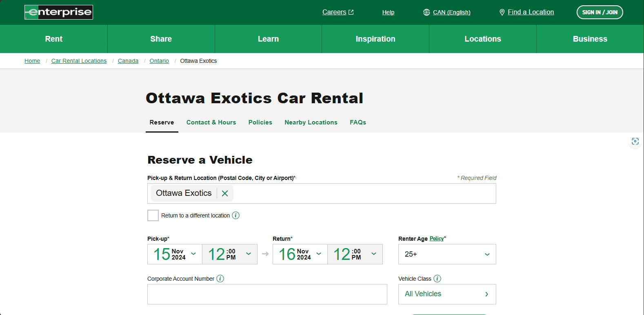Open the Share menu

point(161,39)
